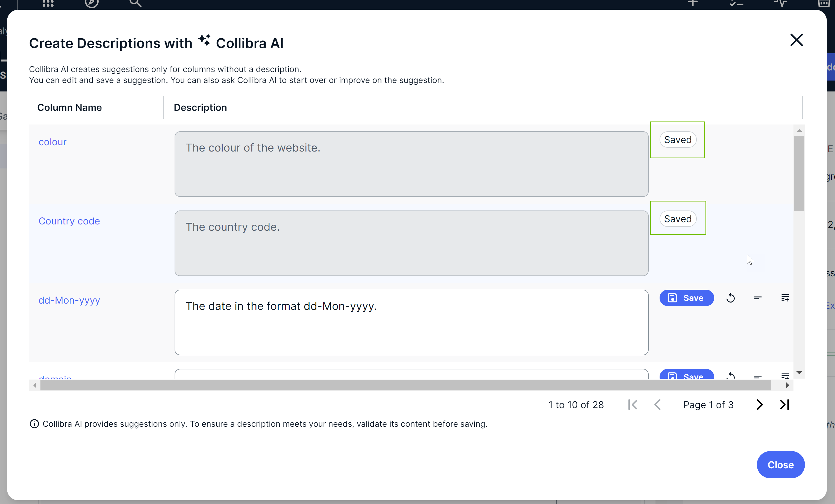Click the reset/undo icon for dd-Mon-yyyy

(730, 298)
